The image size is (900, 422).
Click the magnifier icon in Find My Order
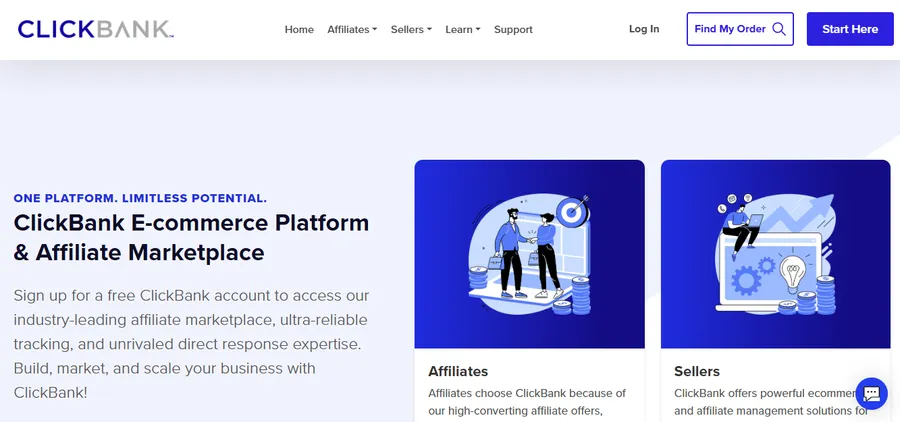(779, 29)
